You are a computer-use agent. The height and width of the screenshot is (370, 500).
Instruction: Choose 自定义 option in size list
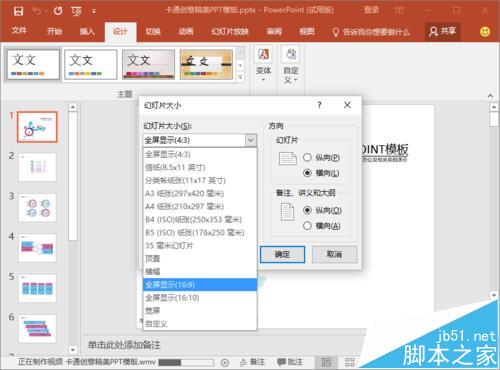click(x=200, y=324)
